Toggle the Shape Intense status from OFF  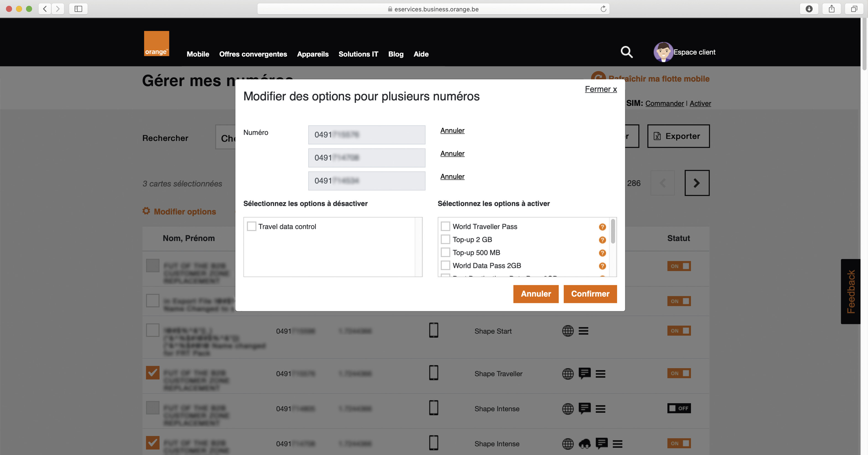680,408
